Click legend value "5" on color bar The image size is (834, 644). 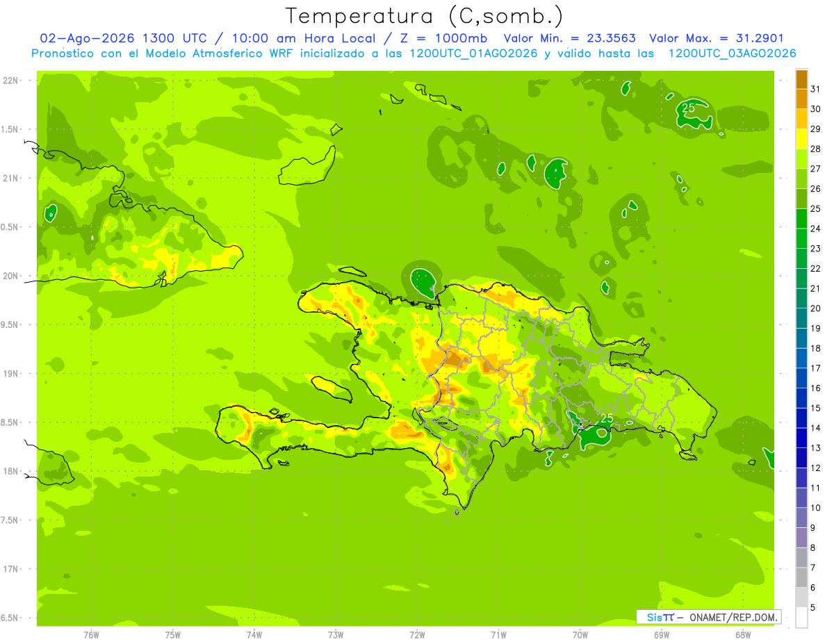click(813, 608)
